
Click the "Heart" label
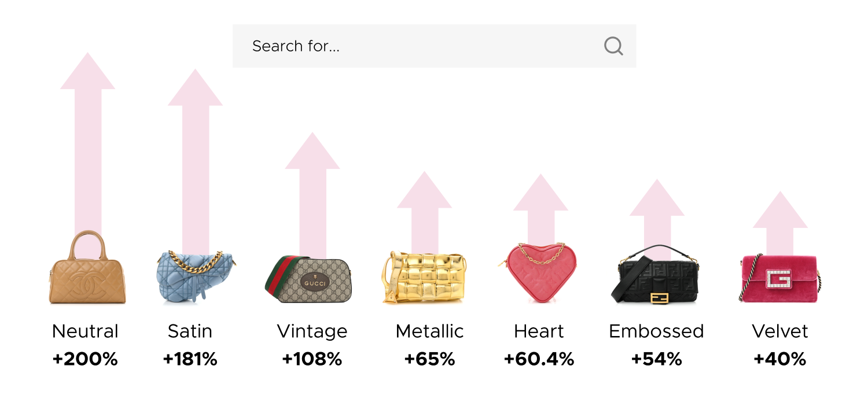[x=539, y=331]
